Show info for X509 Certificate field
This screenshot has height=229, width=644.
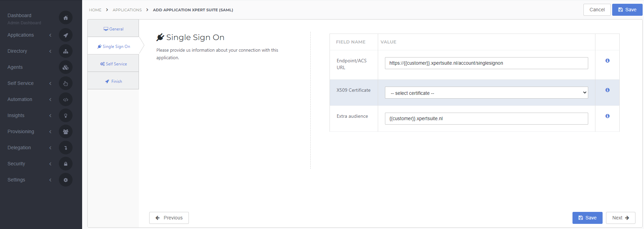click(607, 90)
